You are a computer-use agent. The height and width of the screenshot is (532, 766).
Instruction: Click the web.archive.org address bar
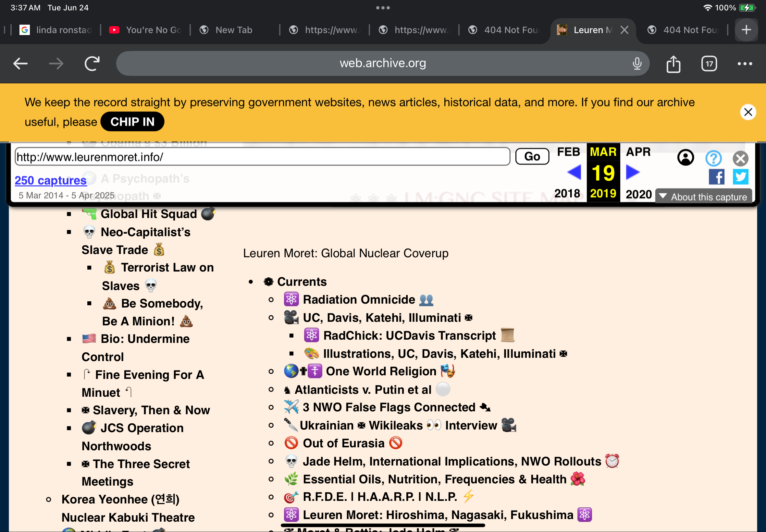(382, 63)
